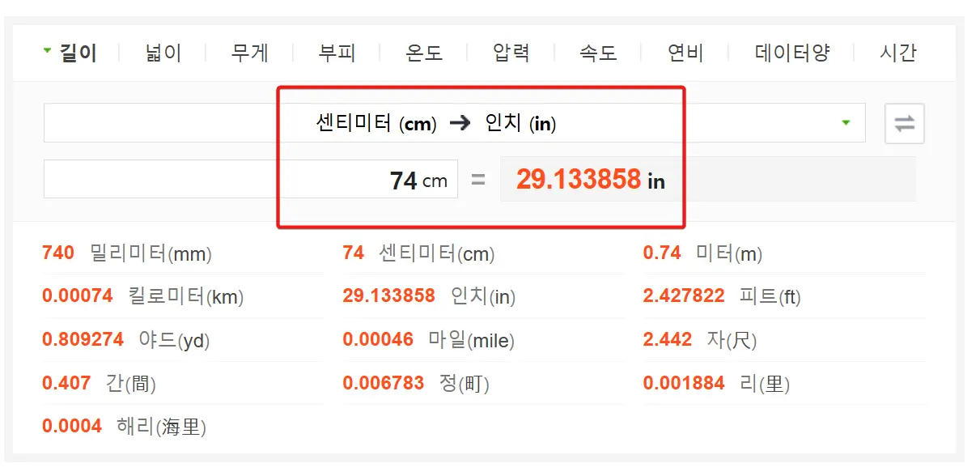Open the unit selection dropdown arrow
This screenshot has width=980, height=472.
point(846,123)
